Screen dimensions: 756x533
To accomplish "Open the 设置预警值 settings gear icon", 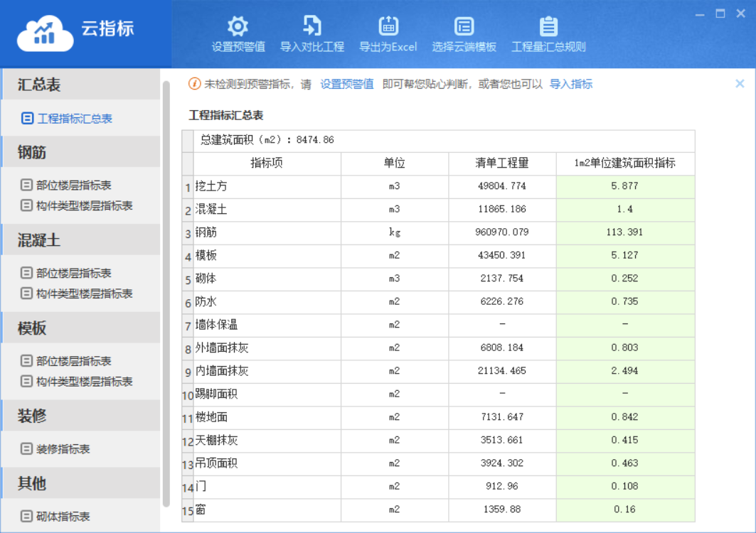I will (x=238, y=26).
